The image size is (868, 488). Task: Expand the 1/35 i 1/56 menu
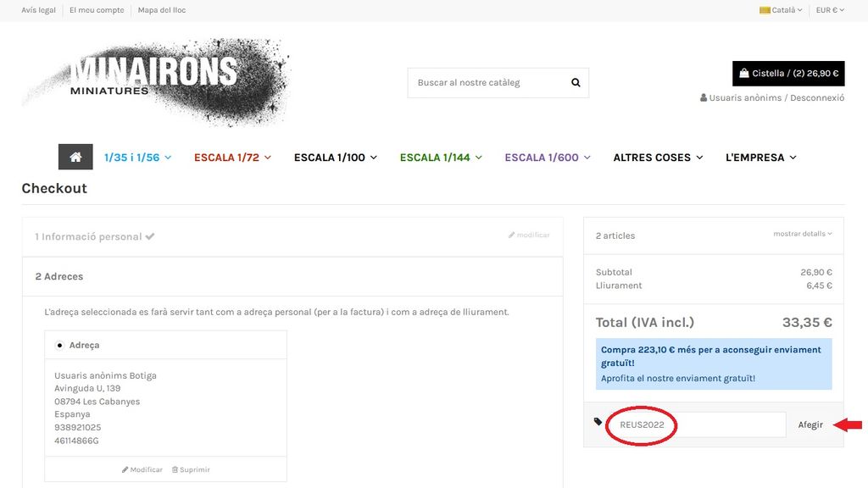click(138, 157)
